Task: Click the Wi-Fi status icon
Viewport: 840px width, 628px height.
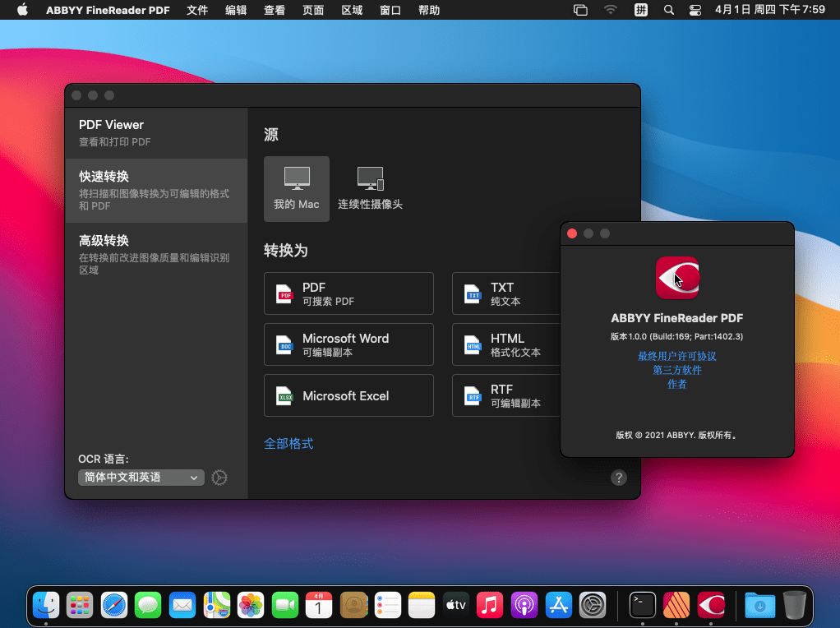Action: (x=610, y=10)
